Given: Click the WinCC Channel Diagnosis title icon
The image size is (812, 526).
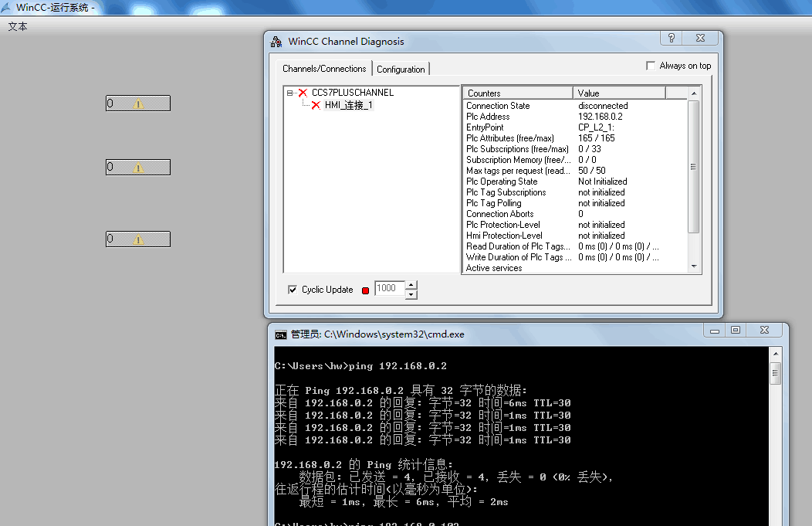Looking at the screenshot, I should (x=276, y=42).
